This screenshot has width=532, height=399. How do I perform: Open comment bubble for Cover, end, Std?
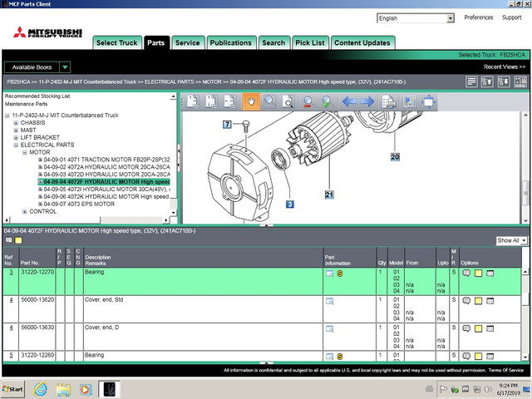point(466,301)
